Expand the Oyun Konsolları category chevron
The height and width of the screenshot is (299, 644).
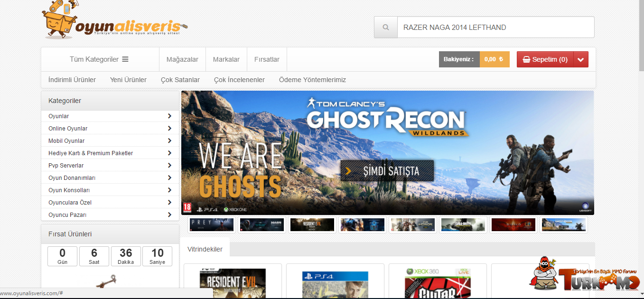point(169,190)
